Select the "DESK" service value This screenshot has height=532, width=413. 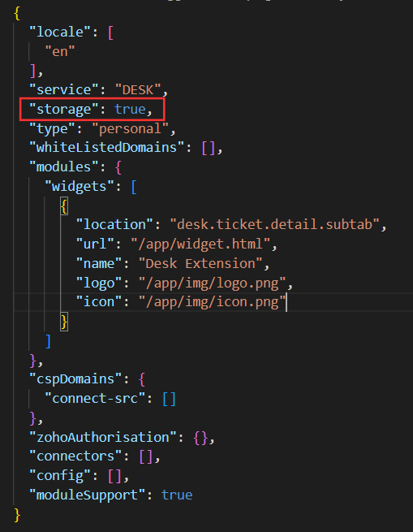point(138,90)
